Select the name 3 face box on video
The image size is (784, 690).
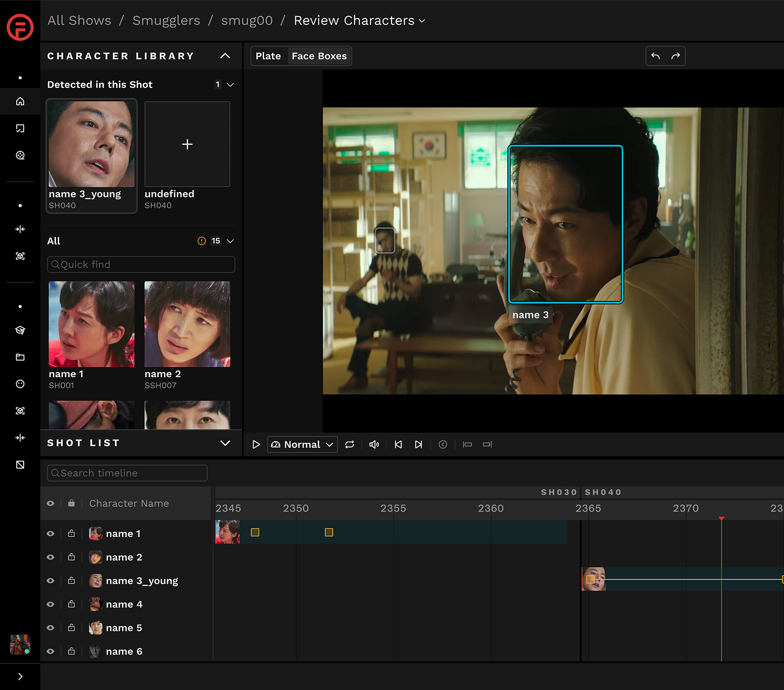(566, 224)
